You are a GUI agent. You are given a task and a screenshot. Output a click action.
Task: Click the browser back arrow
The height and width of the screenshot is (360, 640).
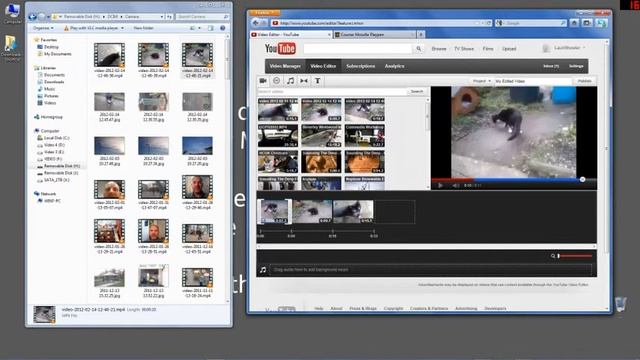(256, 23)
